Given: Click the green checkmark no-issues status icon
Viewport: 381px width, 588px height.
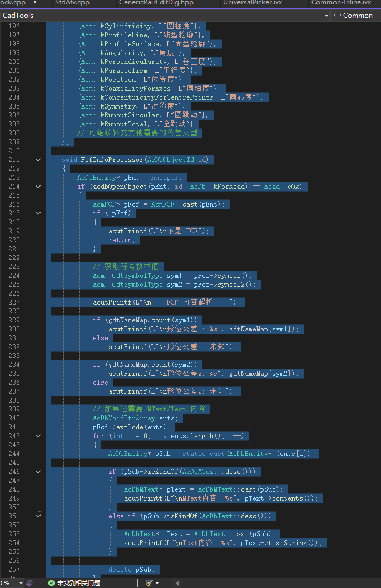Looking at the screenshot, I should (x=51, y=582).
